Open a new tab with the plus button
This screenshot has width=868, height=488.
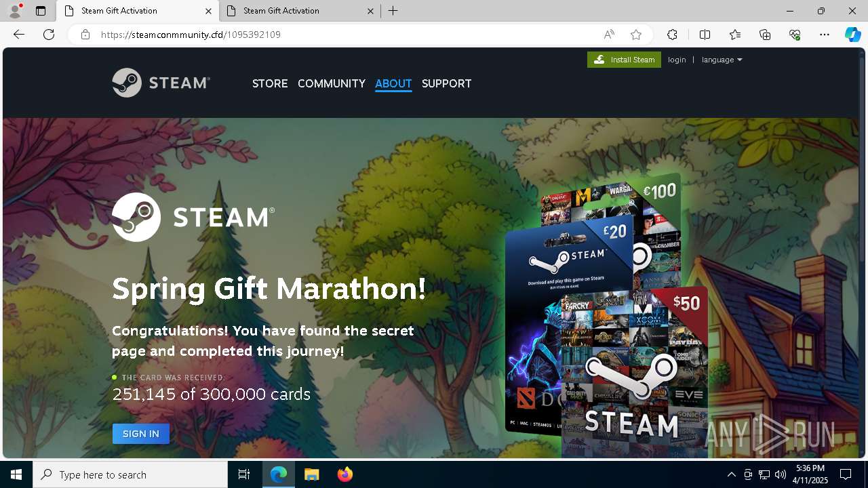pyautogui.click(x=393, y=11)
